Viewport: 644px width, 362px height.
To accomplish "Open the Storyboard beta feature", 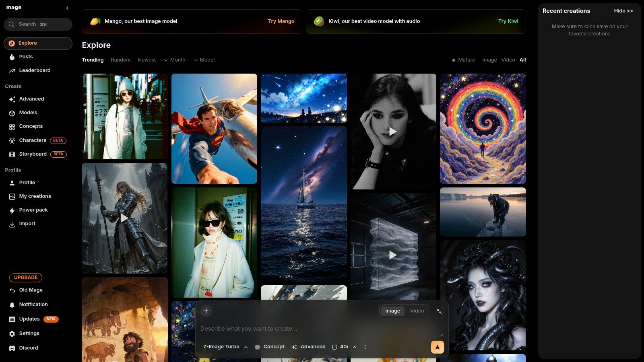I will pos(33,154).
